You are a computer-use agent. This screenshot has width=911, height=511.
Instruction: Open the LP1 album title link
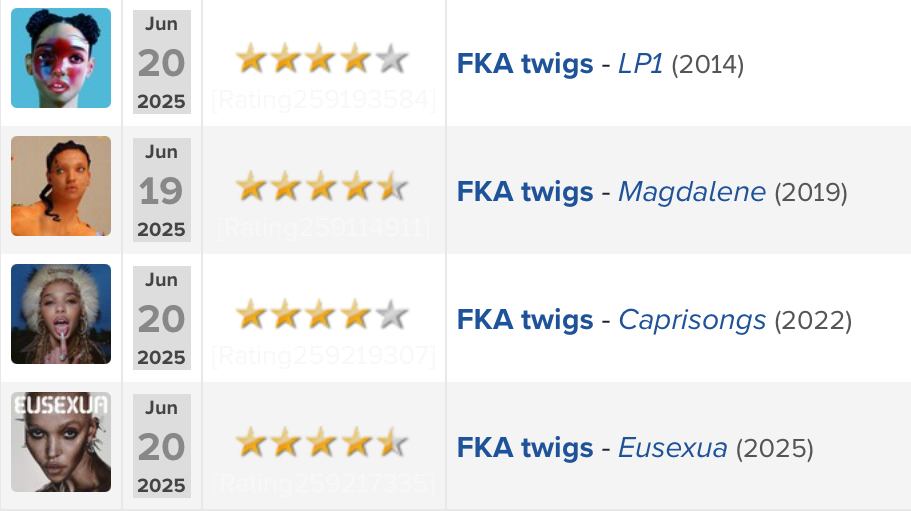[x=640, y=63]
